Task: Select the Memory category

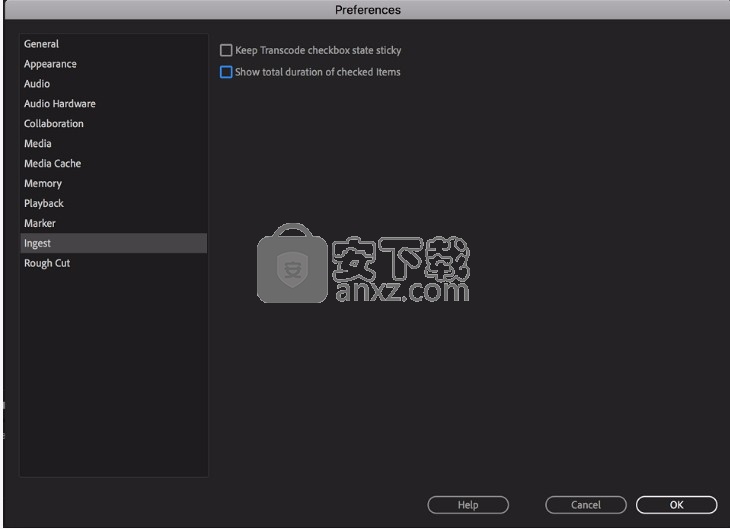Action: [114, 183]
